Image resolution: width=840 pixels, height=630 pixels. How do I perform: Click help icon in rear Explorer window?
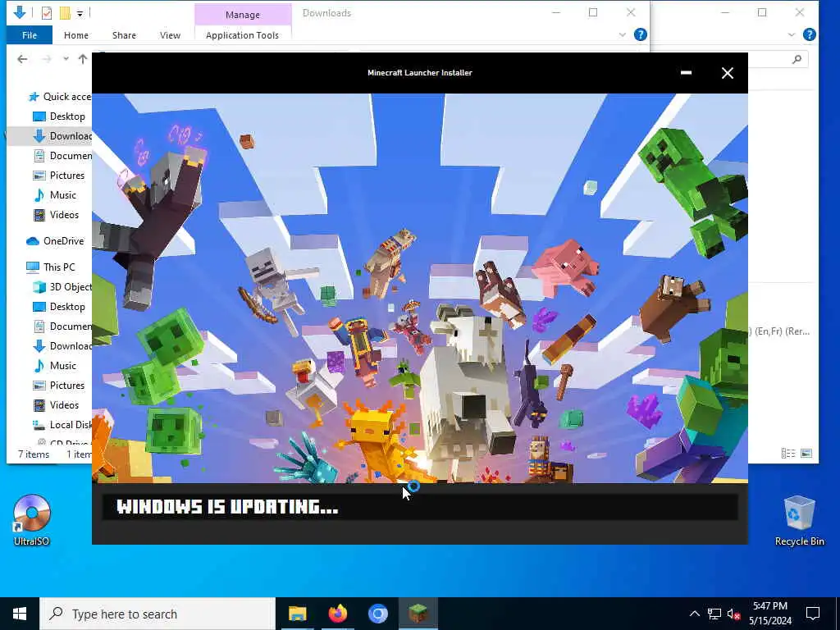(x=810, y=34)
